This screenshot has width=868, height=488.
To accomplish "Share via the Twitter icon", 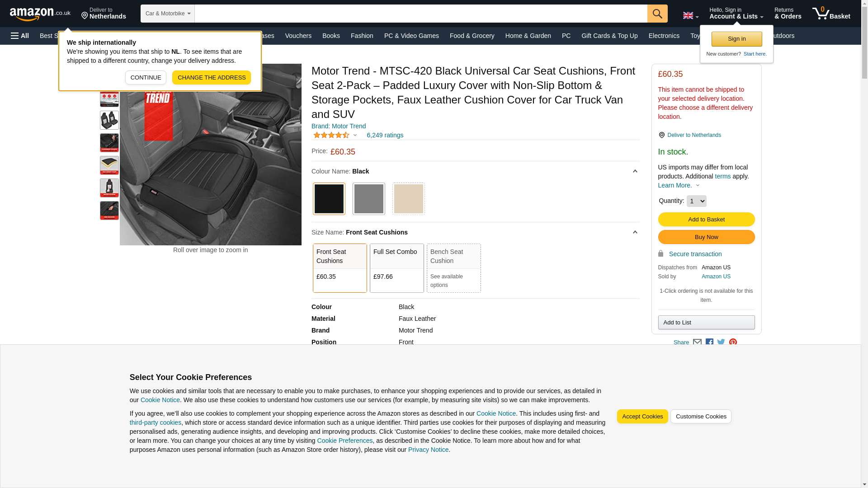I will 721,343.
